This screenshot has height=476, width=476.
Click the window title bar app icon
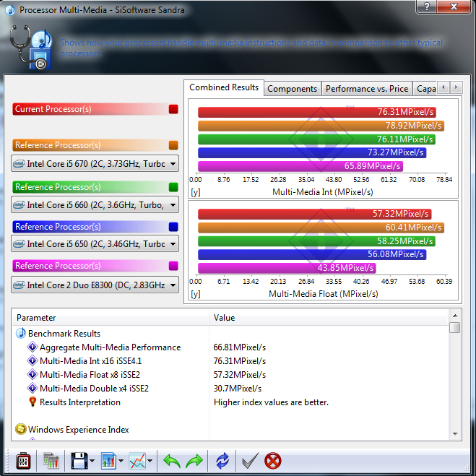[10, 10]
